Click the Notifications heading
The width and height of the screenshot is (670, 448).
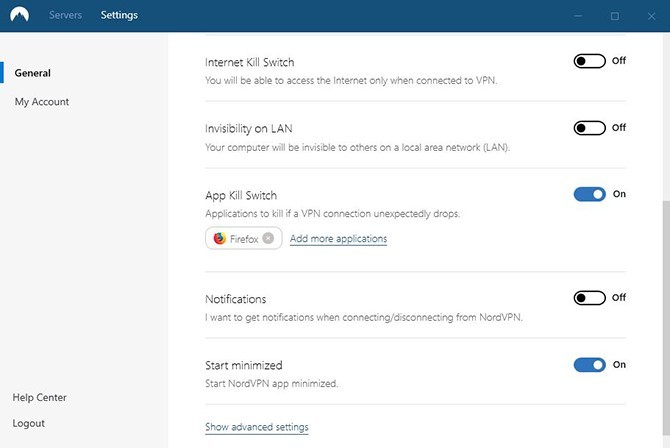pos(235,299)
